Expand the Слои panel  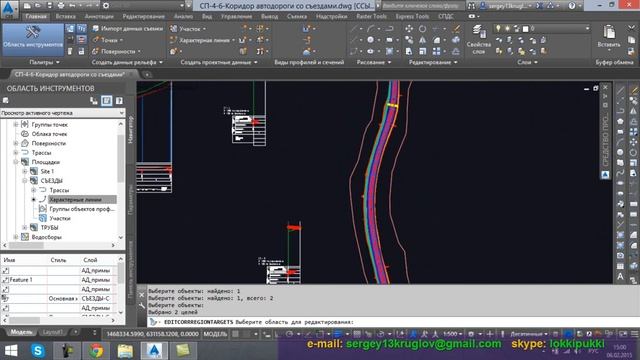[527, 62]
